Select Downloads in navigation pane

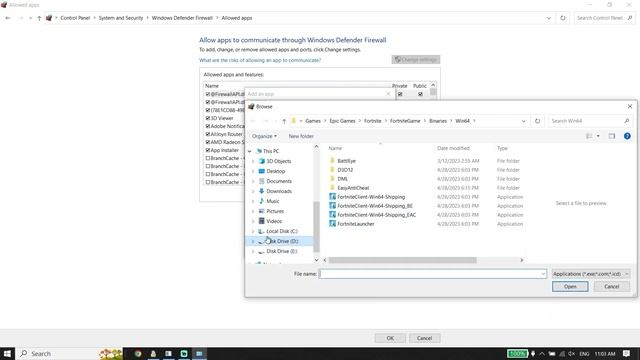point(279,191)
